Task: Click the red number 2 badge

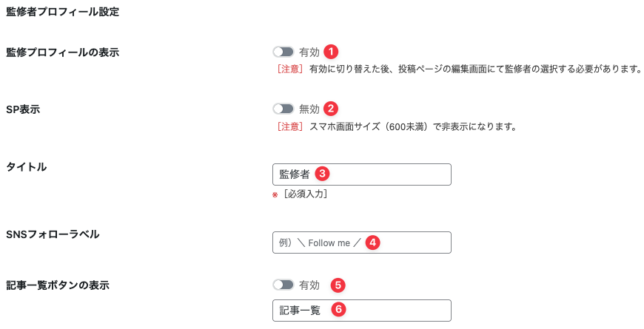Action: (x=331, y=108)
